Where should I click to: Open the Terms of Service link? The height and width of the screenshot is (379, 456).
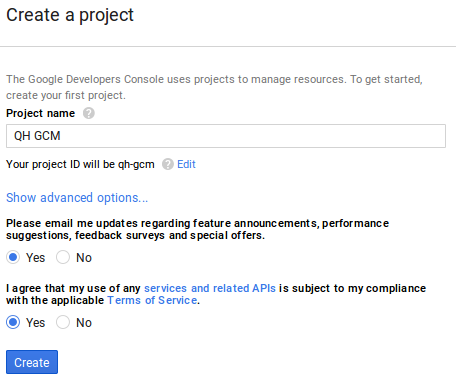click(152, 300)
